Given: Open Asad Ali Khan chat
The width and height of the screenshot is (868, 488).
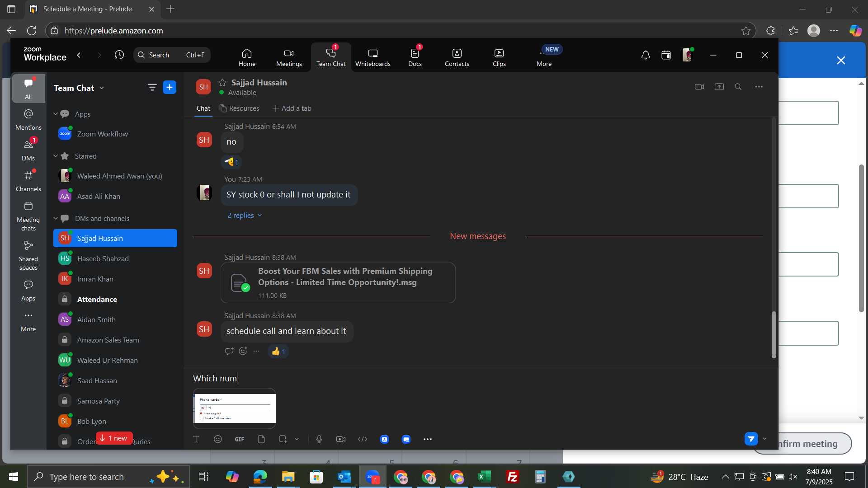Looking at the screenshot, I should coord(115,196).
